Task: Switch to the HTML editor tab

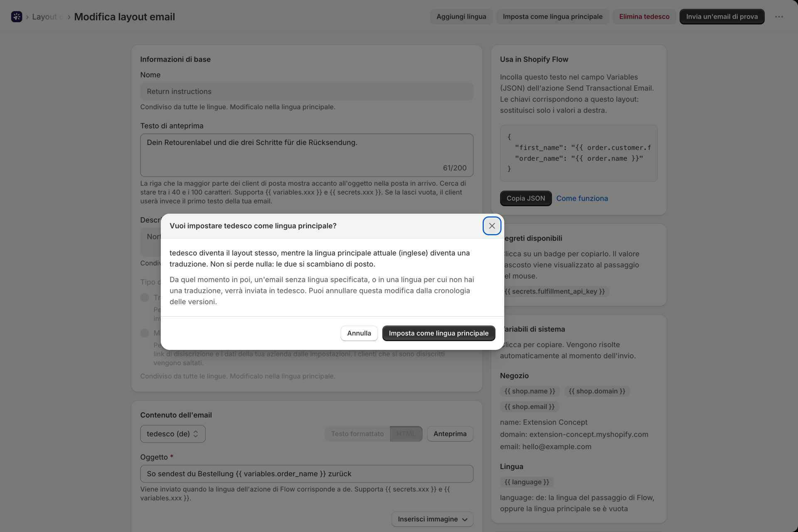Action: 406,434
